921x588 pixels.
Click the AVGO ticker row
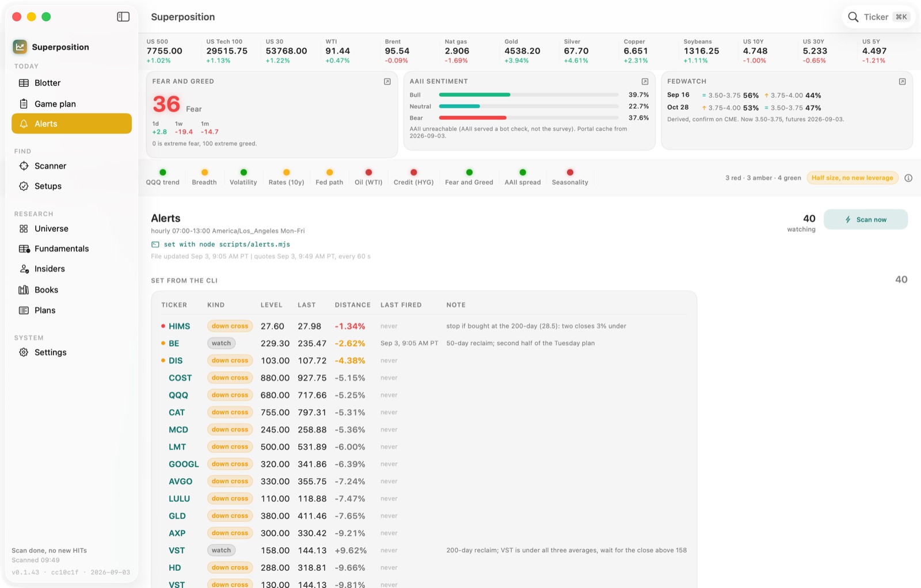pos(424,482)
